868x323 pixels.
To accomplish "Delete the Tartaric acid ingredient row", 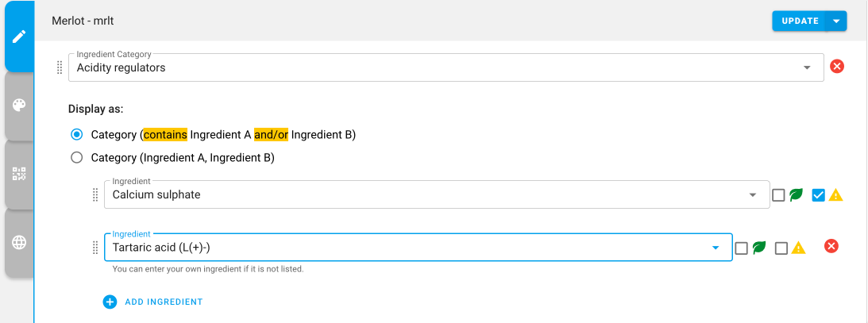I will (831, 246).
